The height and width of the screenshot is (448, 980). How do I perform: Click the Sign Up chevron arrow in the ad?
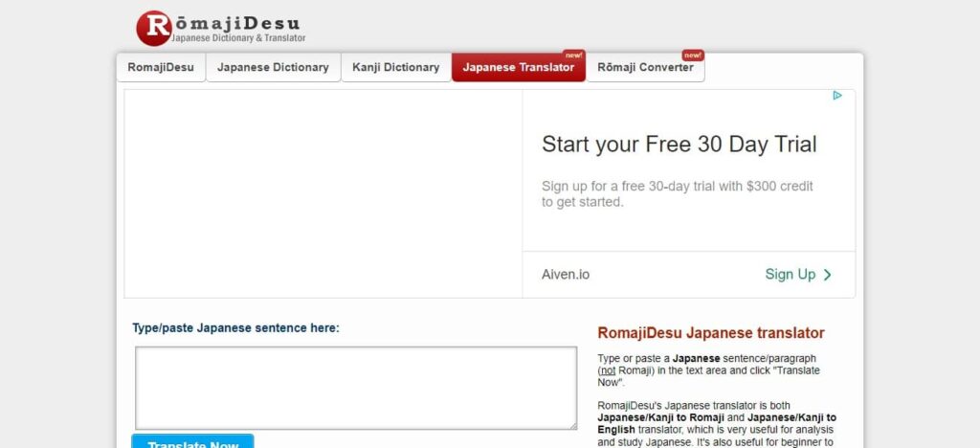click(828, 275)
